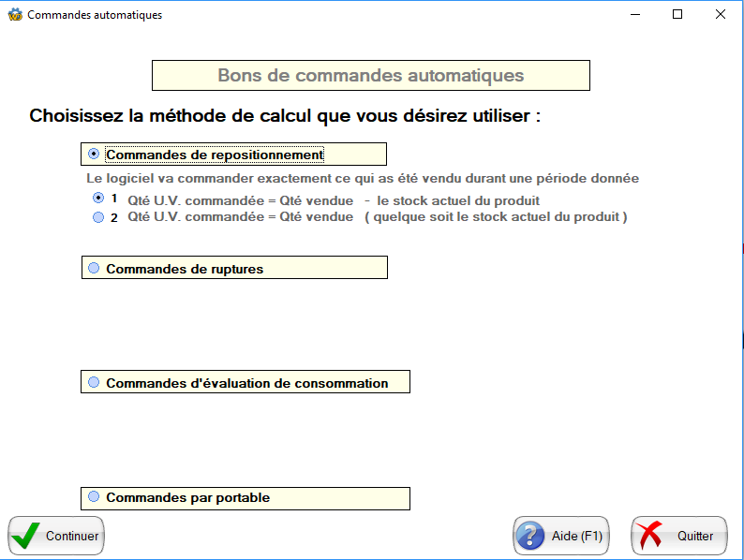Click the green checkmark icon on Continuer
The height and width of the screenshot is (560, 744).
coord(26,536)
